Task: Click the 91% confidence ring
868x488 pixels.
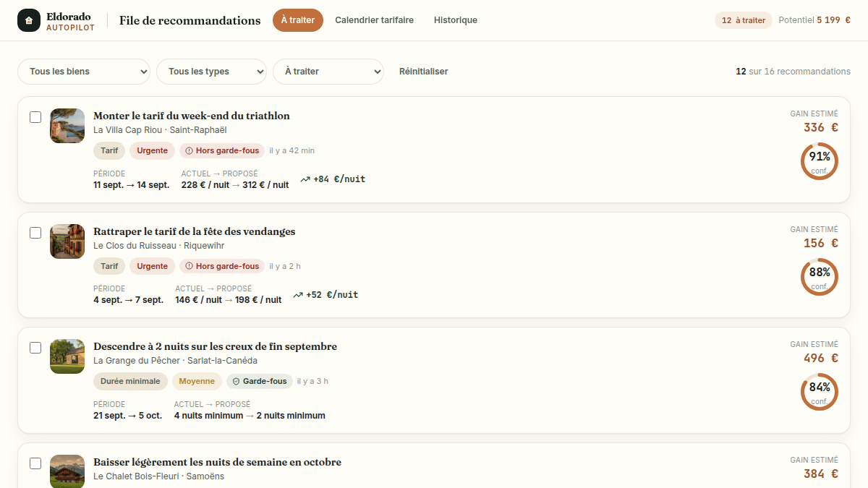Action: [x=819, y=161]
